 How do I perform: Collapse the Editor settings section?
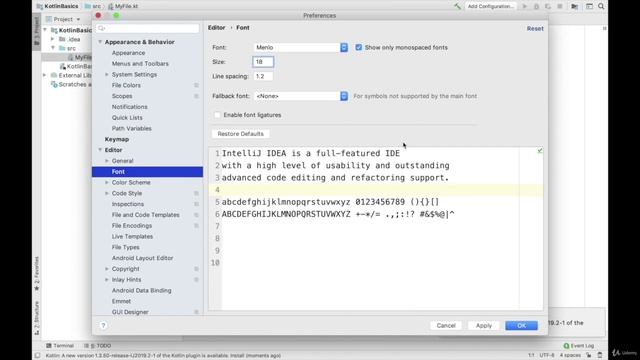(100, 150)
